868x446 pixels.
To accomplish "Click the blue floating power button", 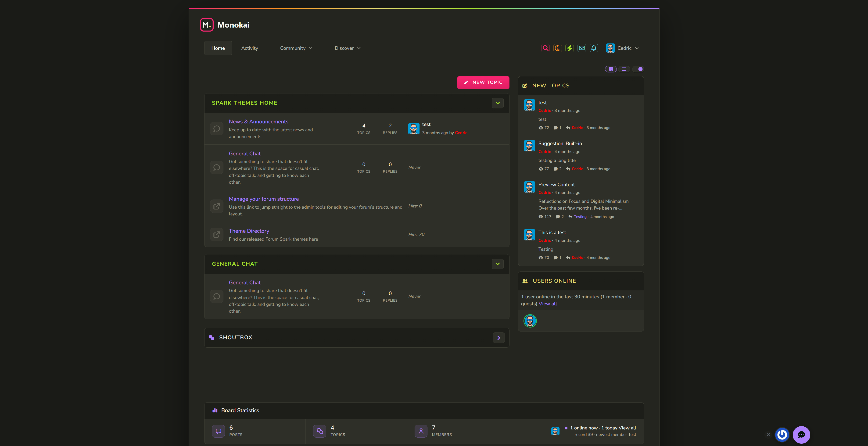I will (x=782, y=435).
